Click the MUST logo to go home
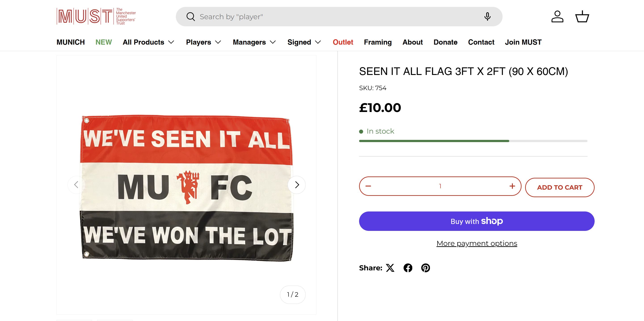Screen dimensions: 644x321 pos(96,17)
